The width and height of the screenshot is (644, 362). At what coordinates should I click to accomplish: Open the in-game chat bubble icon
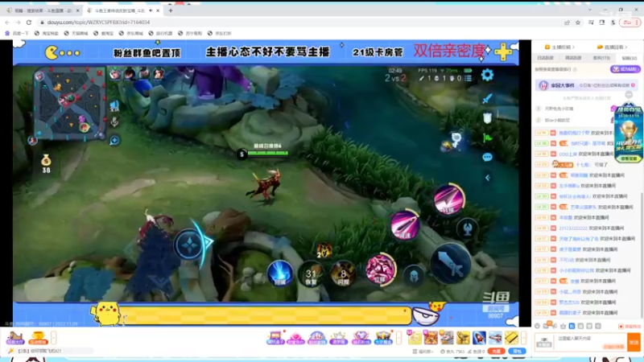pyautogui.click(x=487, y=157)
